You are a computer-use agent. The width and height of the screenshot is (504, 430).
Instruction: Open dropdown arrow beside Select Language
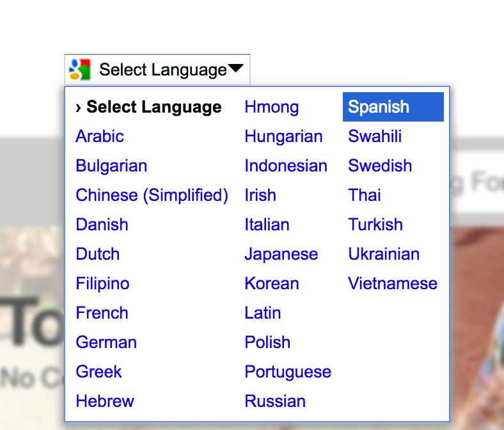pos(235,68)
